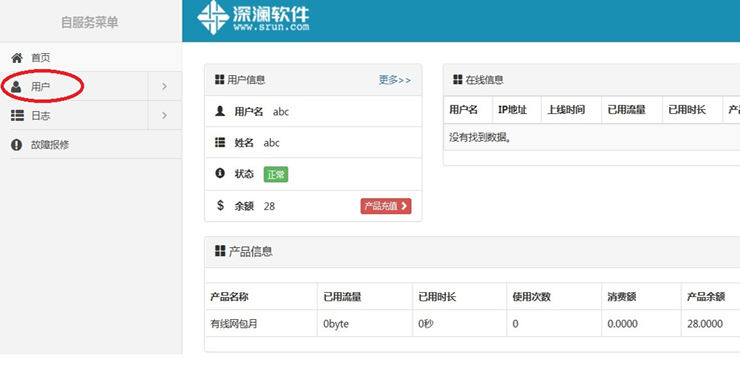Click 已用流量 header in 在线信息 table
Viewport: 740px width, 373px height.
click(x=626, y=110)
